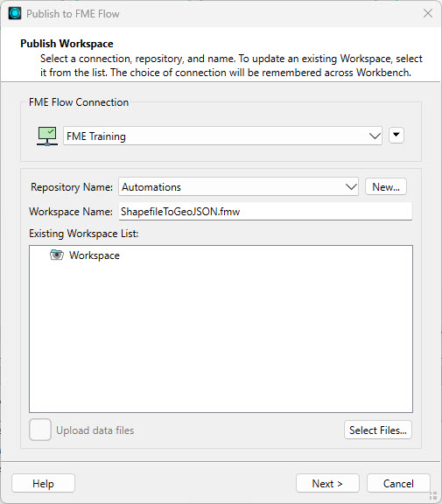
Task: Click the New... repository button
Action: [386, 186]
